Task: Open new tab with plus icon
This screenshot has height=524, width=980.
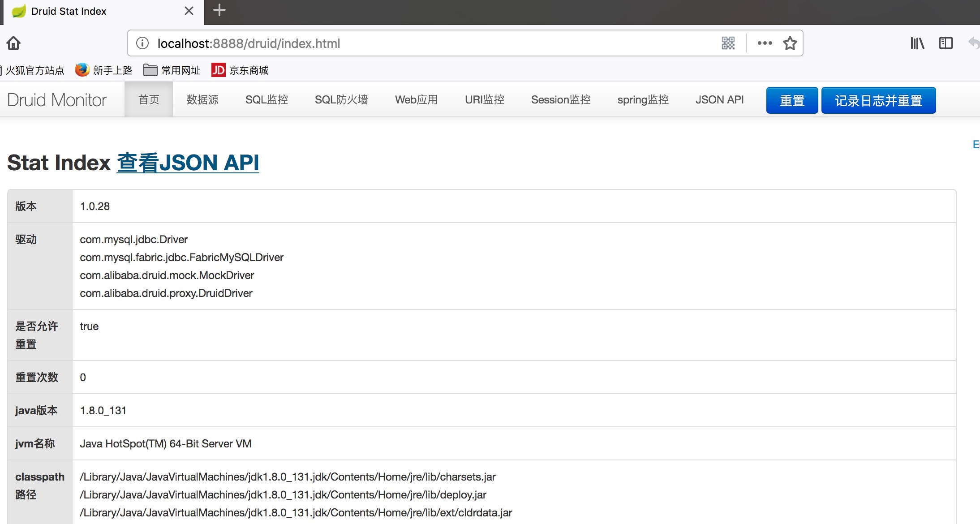Action: [219, 10]
